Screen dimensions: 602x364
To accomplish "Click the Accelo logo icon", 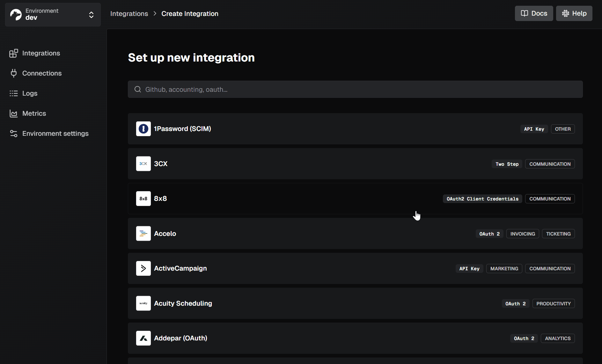I will pos(143,234).
